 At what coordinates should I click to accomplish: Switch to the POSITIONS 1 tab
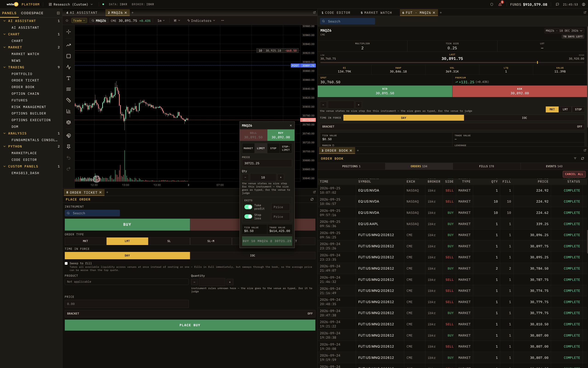coord(351,167)
